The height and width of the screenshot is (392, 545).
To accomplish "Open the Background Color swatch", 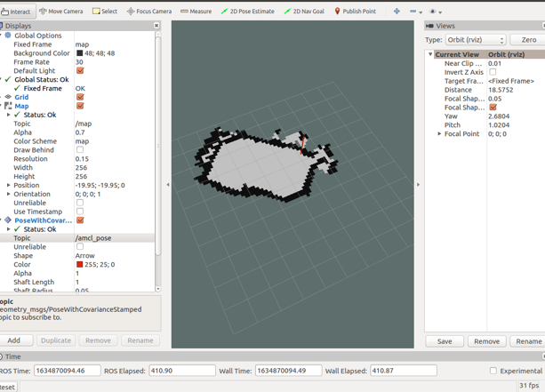I will (x=79, y=53).
